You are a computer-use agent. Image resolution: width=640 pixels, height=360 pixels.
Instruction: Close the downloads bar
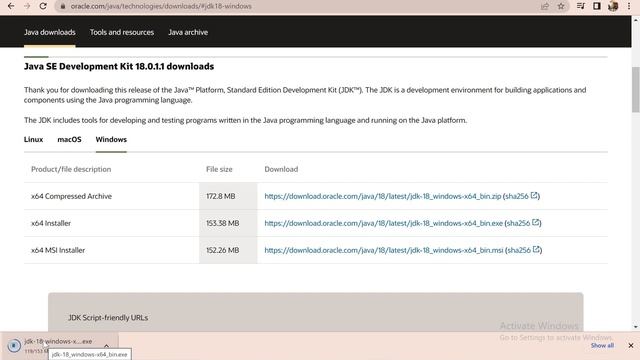point(631,346)
